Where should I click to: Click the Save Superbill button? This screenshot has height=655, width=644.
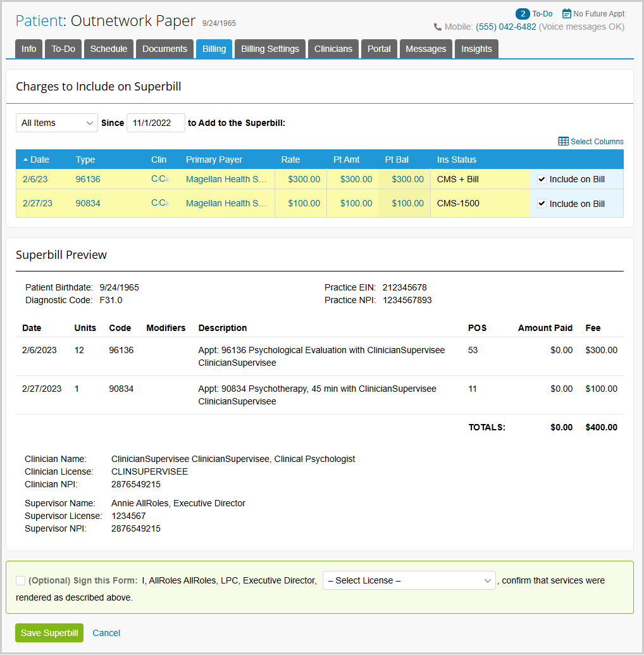click(49, 633)
